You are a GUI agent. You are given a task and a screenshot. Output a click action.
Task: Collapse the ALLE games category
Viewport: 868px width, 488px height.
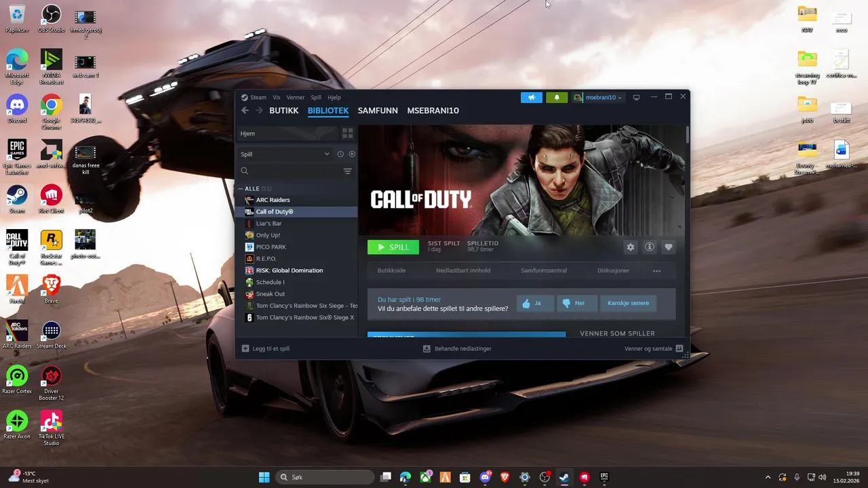(x=240, y=188)
